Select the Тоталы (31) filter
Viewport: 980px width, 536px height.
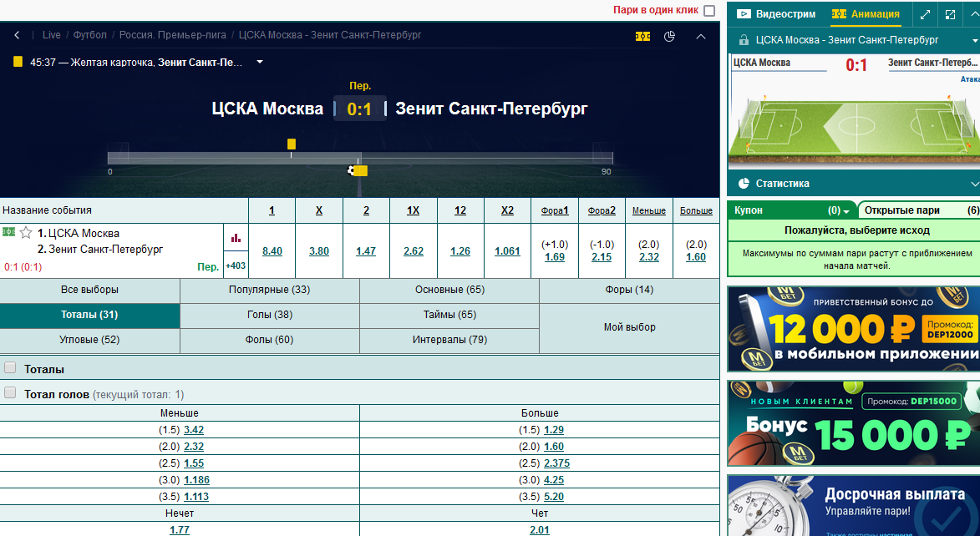[x=90, y=315]
